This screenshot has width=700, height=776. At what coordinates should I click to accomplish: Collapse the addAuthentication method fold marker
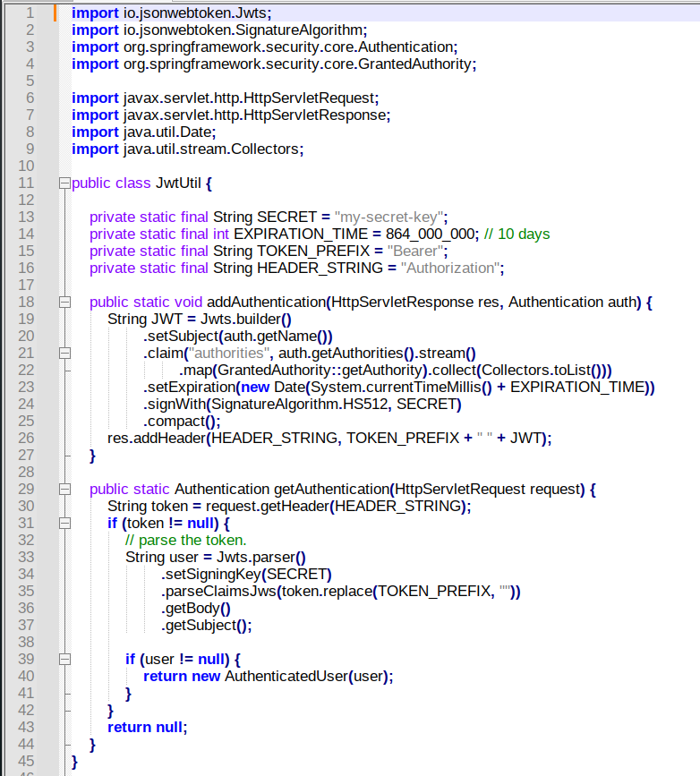click(64, 303)
